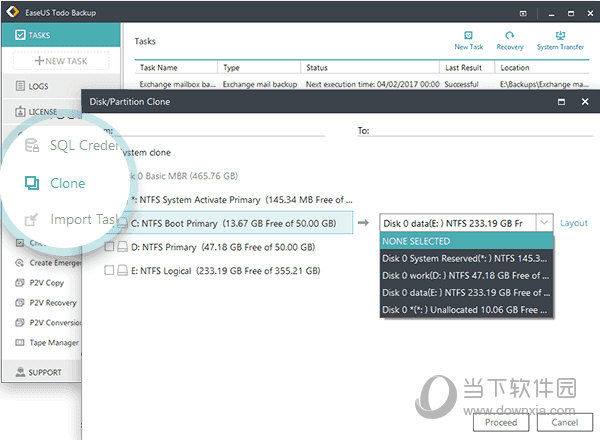Click the Tasks checkmark icon
Screen dimensions: 600x440
(x=20, y=35)
